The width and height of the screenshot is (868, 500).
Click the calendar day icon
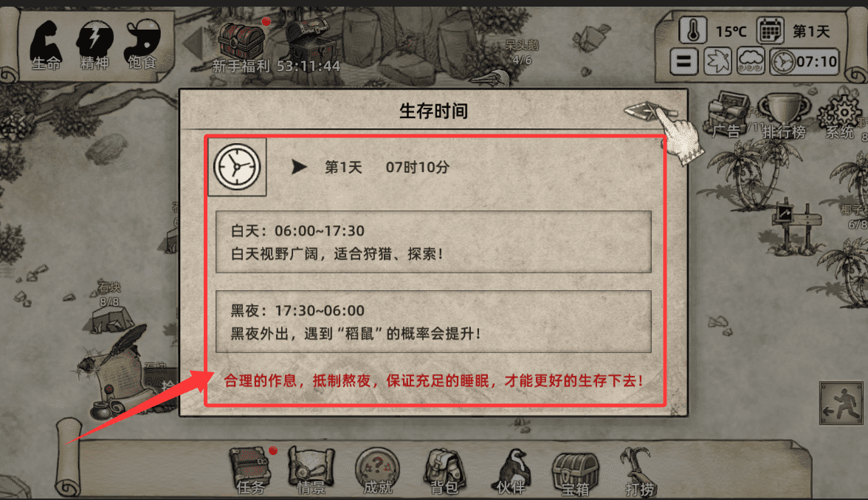coord(770,30)
